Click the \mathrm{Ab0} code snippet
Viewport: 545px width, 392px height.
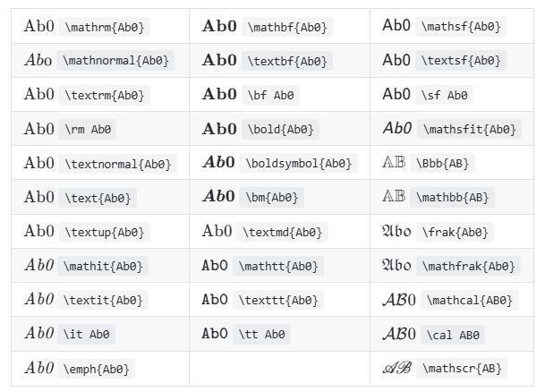click(x=105, y=27)
